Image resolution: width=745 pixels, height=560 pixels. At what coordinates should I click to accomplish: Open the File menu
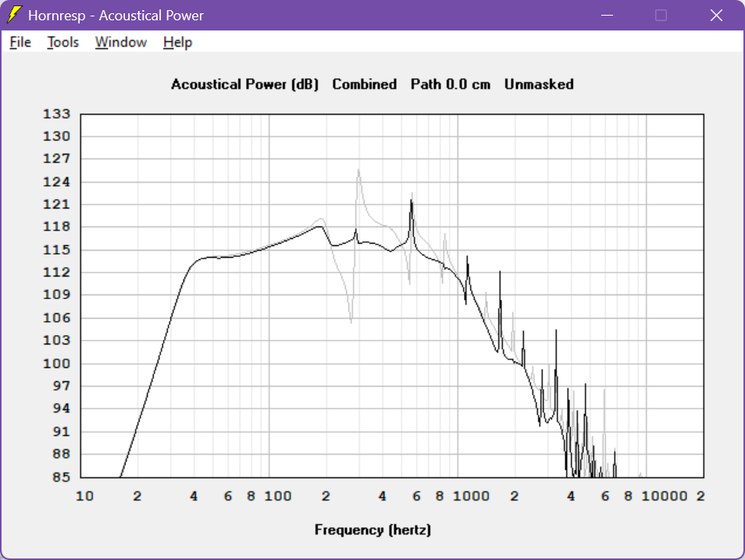[20, 42]
